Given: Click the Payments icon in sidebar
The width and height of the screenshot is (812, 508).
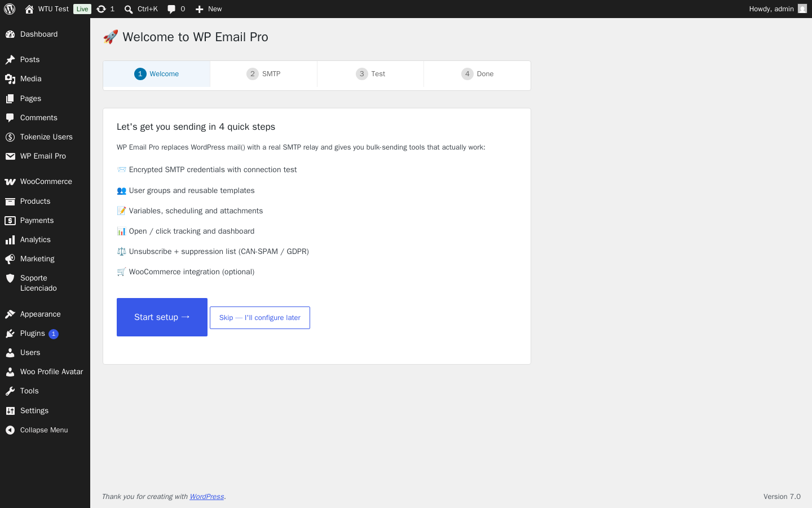Looking at the screenshot, I should point(10,221).
